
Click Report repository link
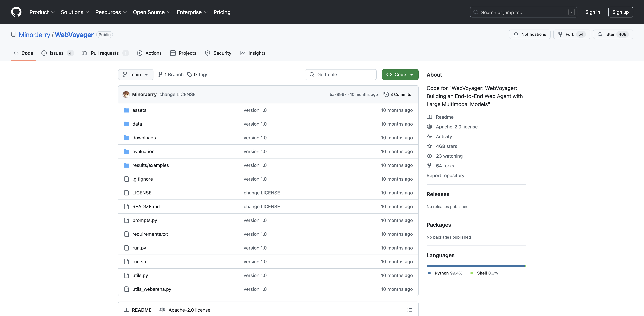pos(445,175)
